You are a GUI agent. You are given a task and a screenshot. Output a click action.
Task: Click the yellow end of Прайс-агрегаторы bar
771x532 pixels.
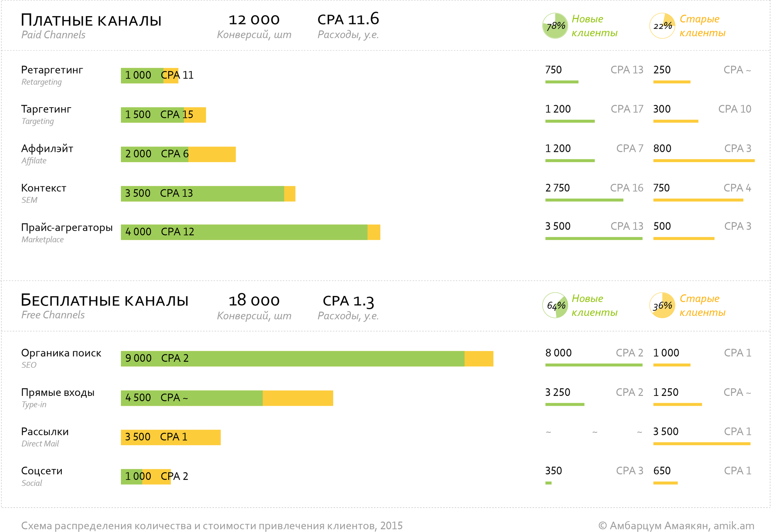374,232
